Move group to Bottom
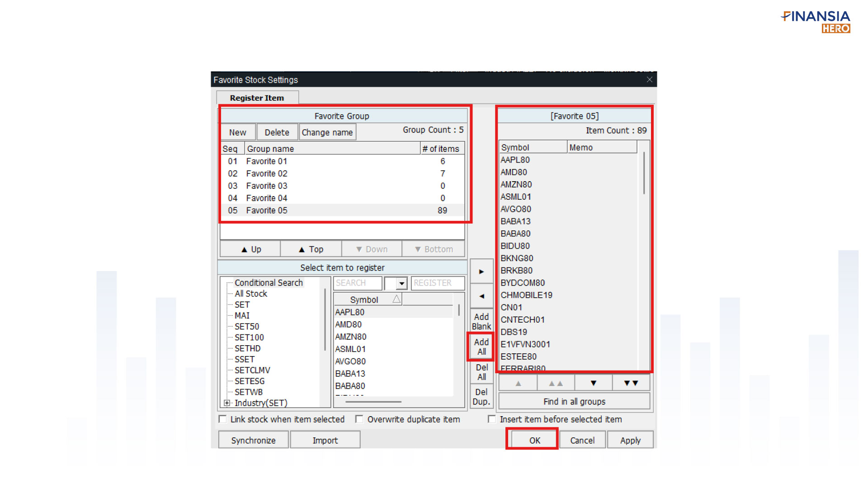Image resolution: width=868 pixels, height=488 pixels. [x=434, y=249]
